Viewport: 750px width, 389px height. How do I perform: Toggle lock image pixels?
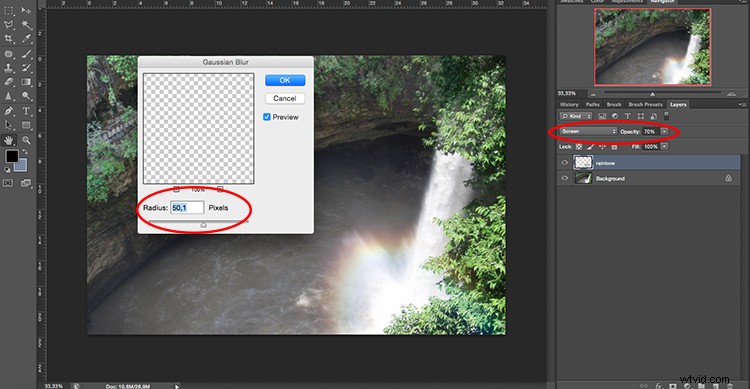coord(591,146)
